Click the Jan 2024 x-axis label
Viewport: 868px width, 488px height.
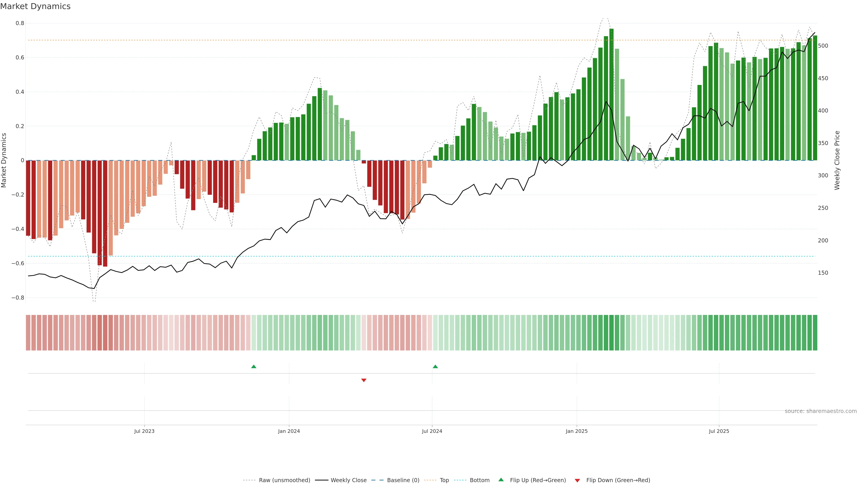click(x=289, y=431)
